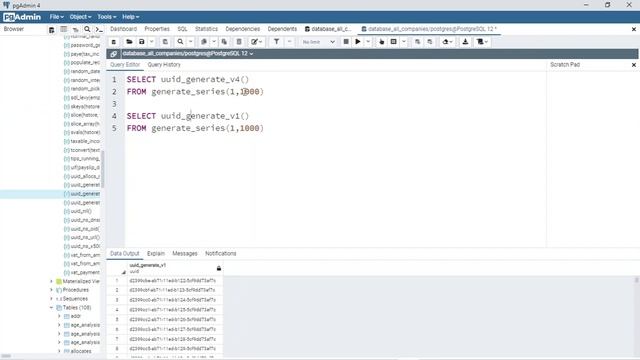Click the Download results as CSV icon
The image size is (640, 360).
coord(465,42)
